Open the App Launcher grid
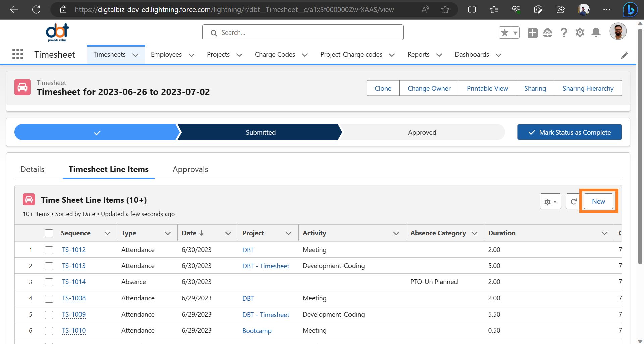Screen dimensions: 644x344 click(18, 54)
